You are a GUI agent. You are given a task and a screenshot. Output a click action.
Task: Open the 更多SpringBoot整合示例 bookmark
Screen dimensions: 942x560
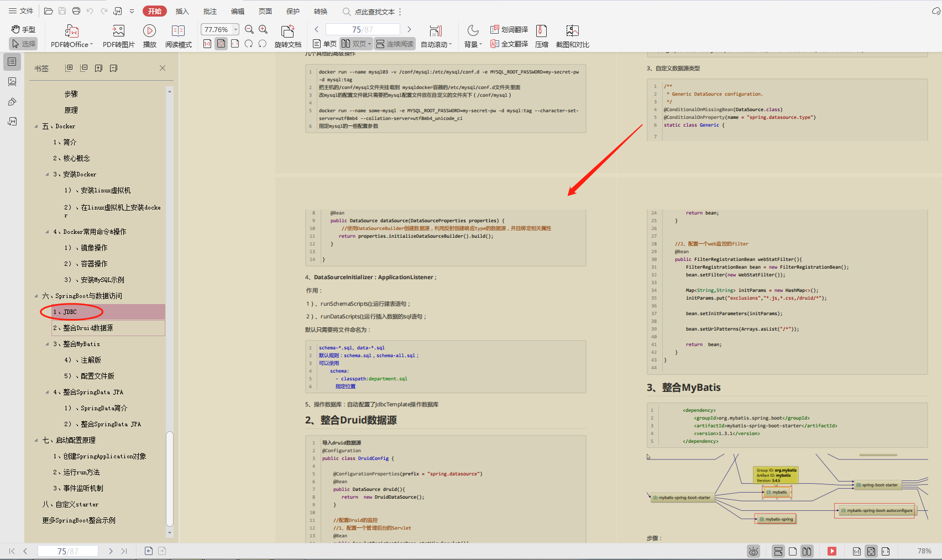click(x=78, y=520)
